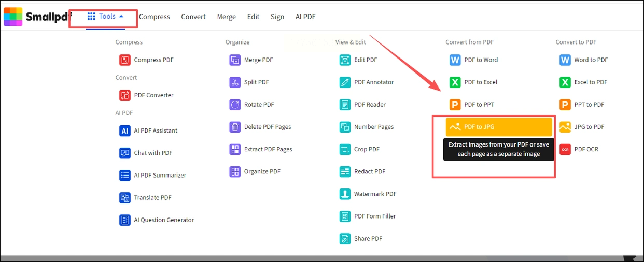This screenshot has height=262, width=644.
Task: Click the Delete PDF Pages trash icon
Action: 235,127
